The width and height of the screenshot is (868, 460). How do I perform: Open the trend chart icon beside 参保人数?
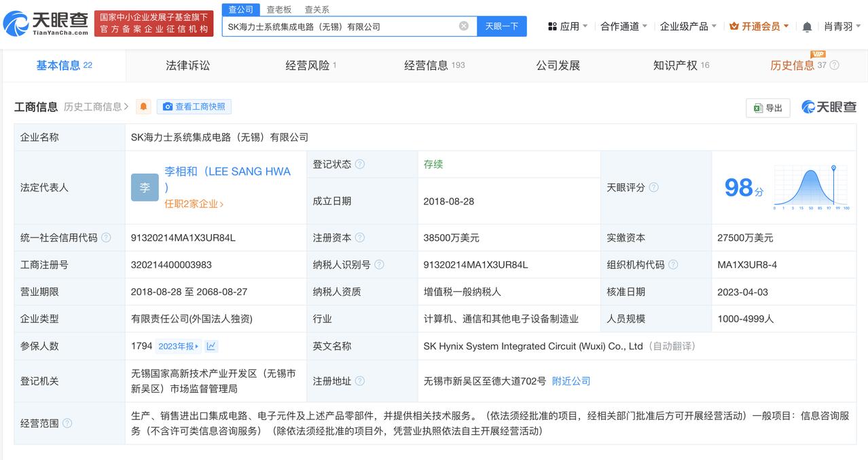tap(211, 346)
